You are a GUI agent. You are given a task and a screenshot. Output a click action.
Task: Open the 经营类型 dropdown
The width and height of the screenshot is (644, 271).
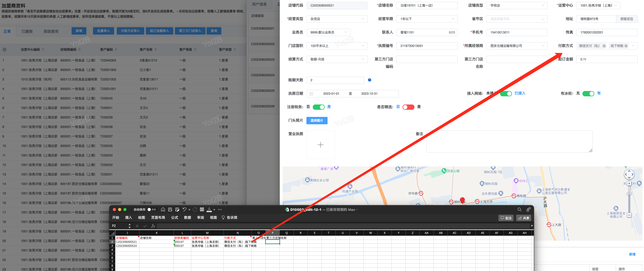[337, 19]
